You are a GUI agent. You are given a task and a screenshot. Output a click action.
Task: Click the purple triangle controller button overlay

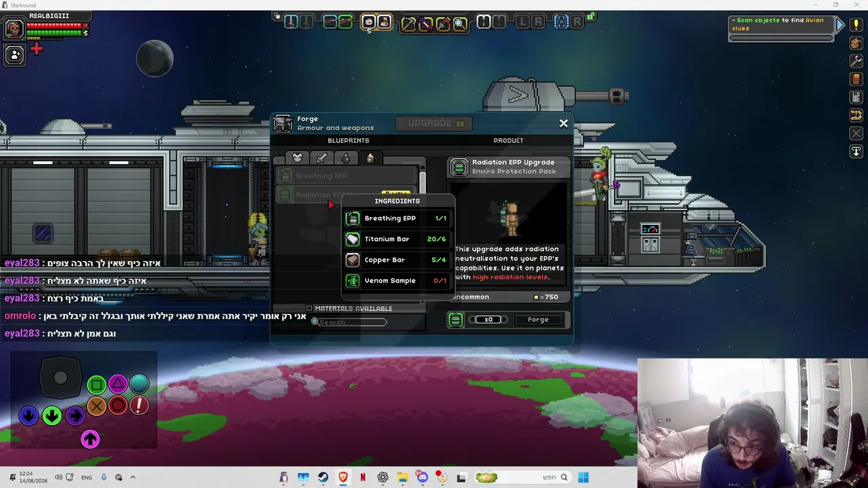[118, 385]
